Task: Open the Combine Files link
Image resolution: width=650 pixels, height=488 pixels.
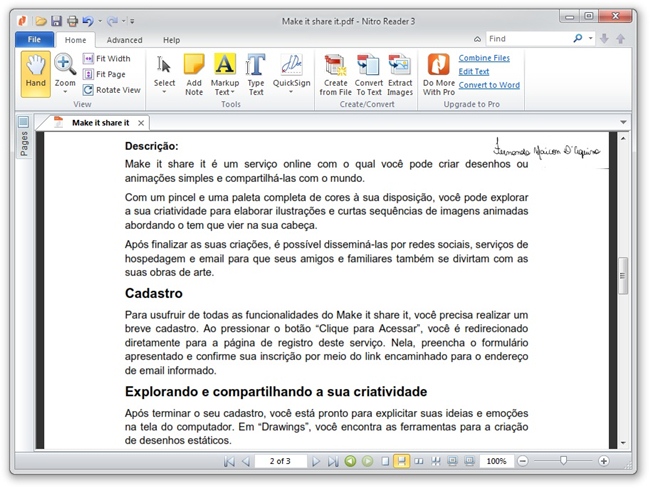Action: (x=484, y=58)
